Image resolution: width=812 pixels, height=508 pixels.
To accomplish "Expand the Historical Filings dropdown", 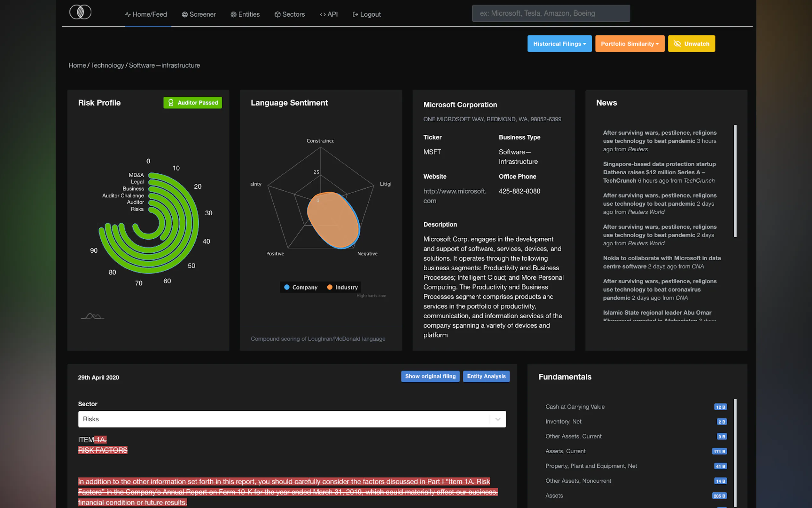I will coord(559,44).
